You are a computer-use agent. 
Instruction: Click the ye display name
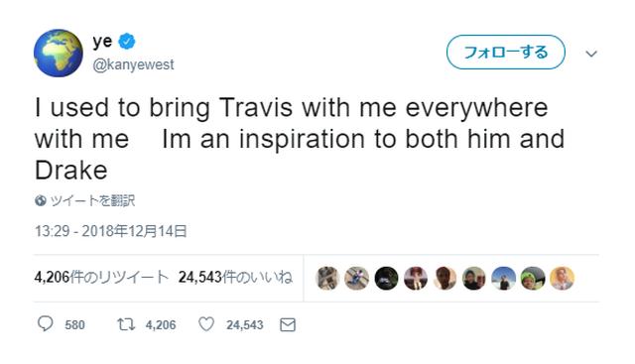point(102,42)
